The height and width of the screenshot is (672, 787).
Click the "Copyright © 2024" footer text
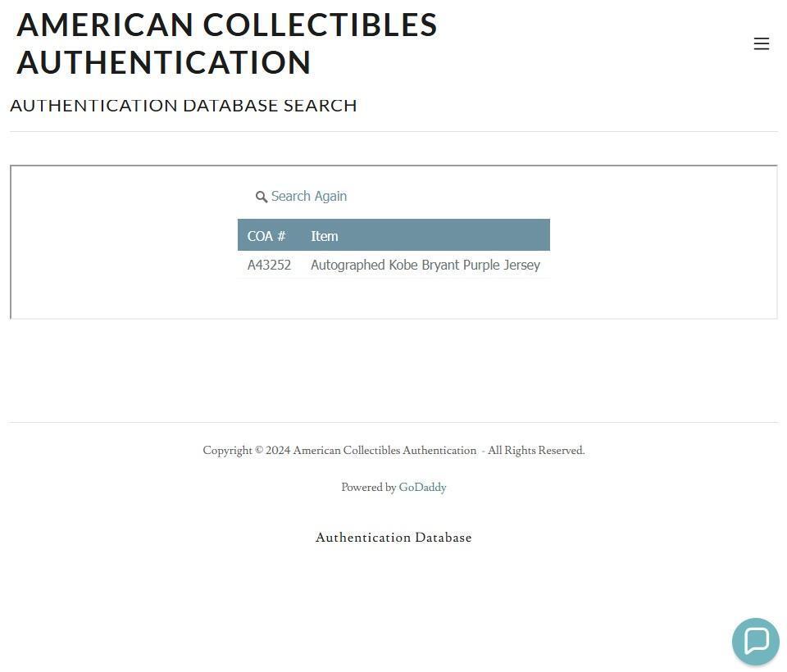click(246, 451)
